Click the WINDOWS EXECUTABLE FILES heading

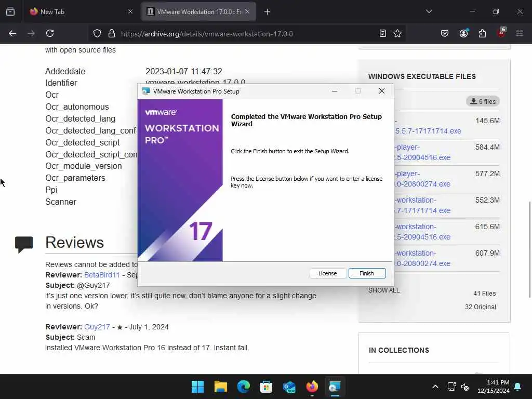click(x=422, y=76)
